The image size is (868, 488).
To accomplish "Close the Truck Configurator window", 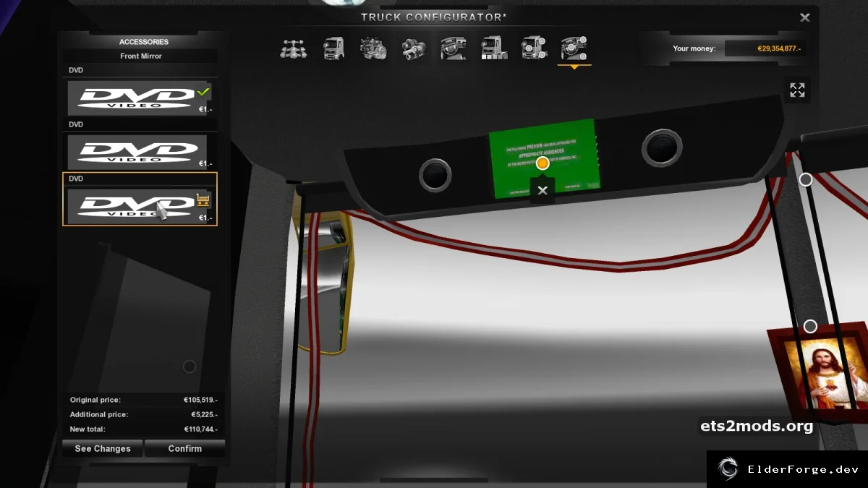I will [x=805, y=17].
